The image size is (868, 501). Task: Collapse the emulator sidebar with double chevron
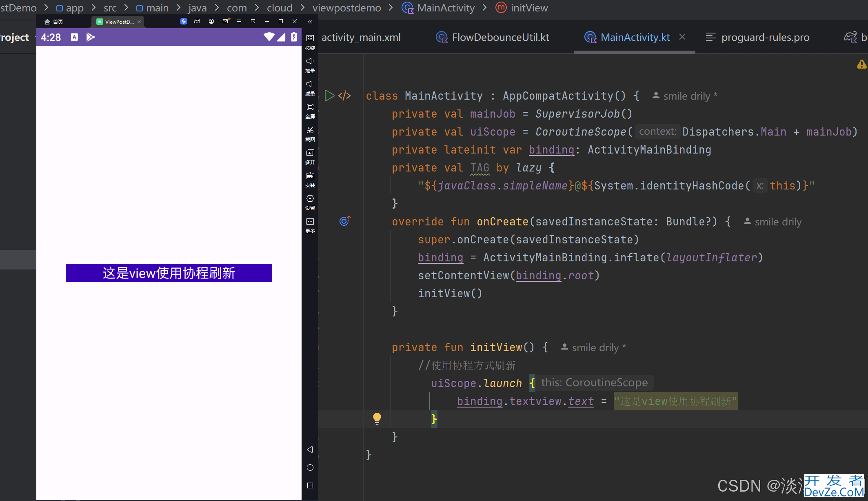[x=310, y=22]
